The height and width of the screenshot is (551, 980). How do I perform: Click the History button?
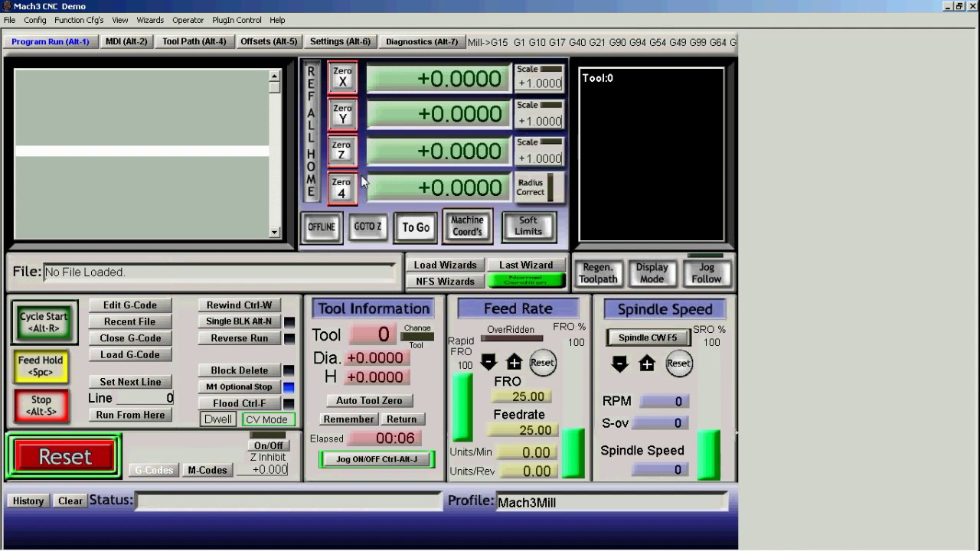[28, 501]
